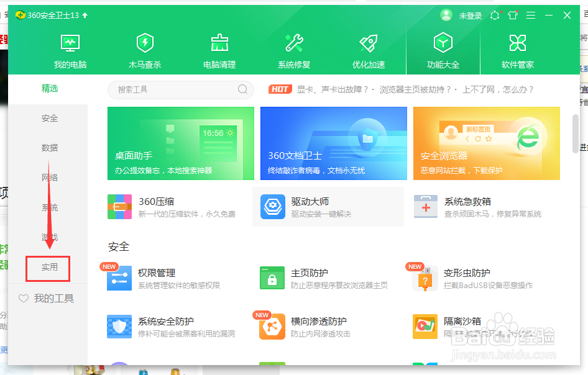The width and height of the screenshot is (588, 375).
Task: Select the 安全 sidebar category
Action: coord(50,119)
